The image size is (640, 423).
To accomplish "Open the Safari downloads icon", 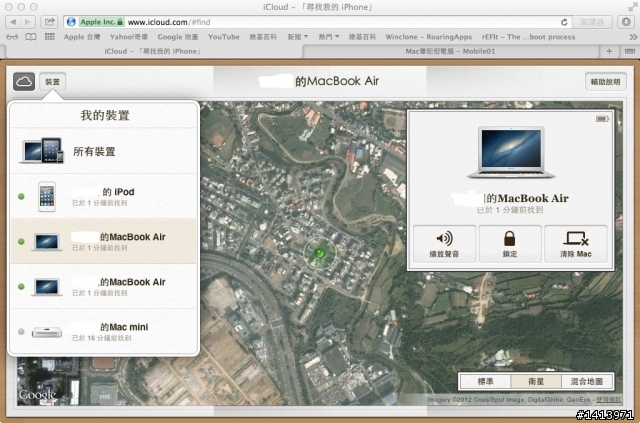I will click(x=626, y=22).
